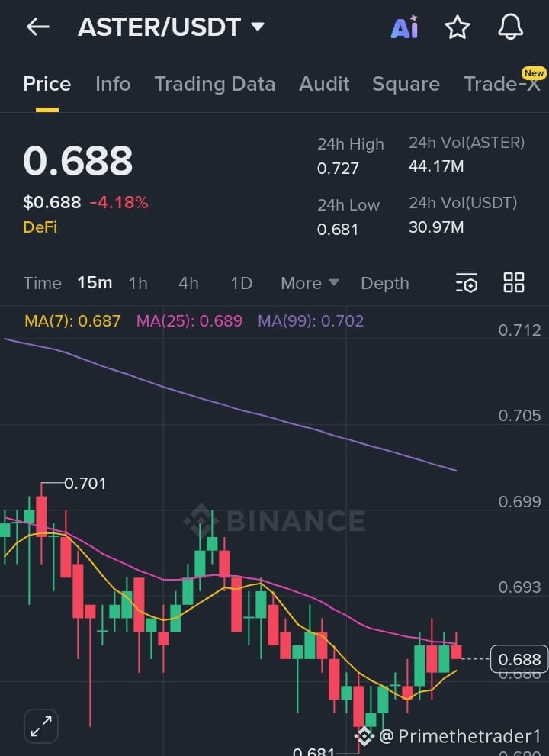This screenshot has width=549, height=756.
Task: Tap the current price tag 0.688 on axis
Action: click(x=519, y=659)
